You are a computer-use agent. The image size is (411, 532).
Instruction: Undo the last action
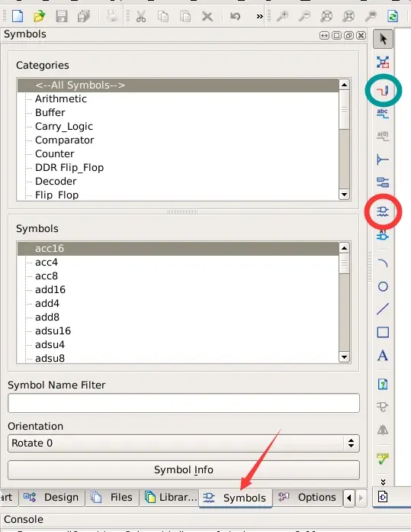[235, 16]
